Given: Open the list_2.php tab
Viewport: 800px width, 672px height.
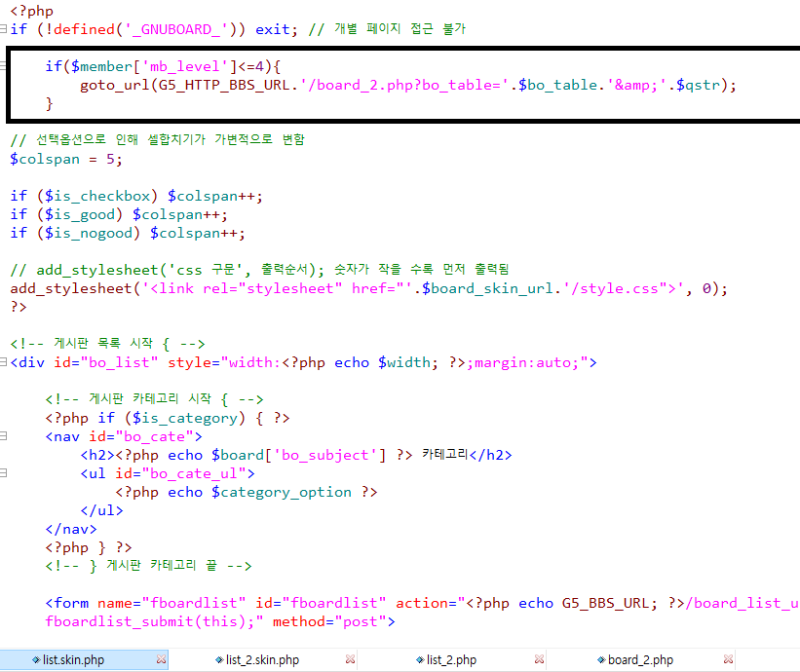Looking at the screenshot, I should point(451,660).
